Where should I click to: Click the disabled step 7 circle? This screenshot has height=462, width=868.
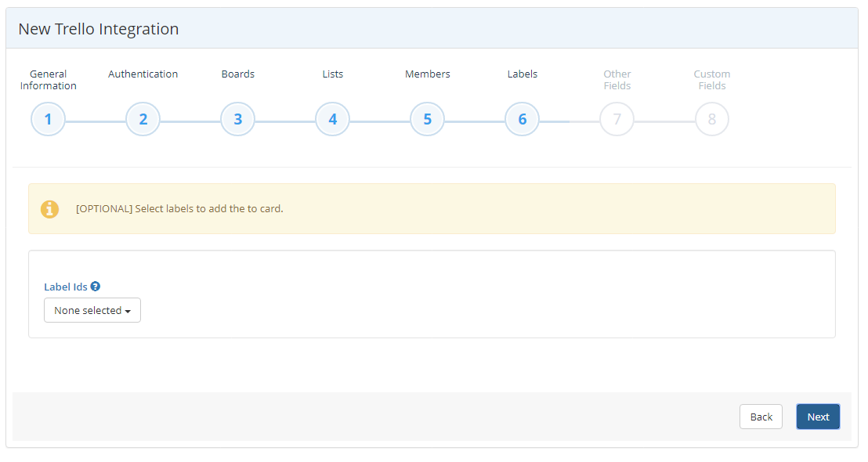pos(617,118)
